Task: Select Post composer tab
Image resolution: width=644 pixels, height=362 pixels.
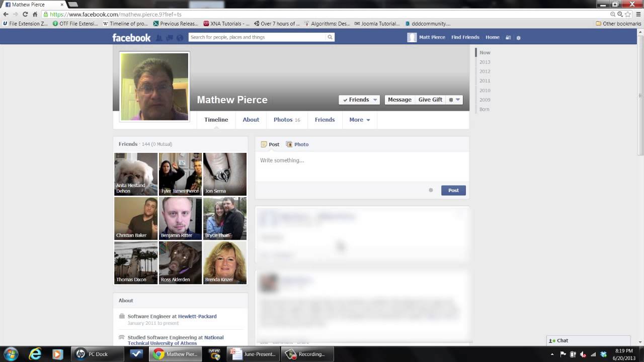Action: coord(270,144)
